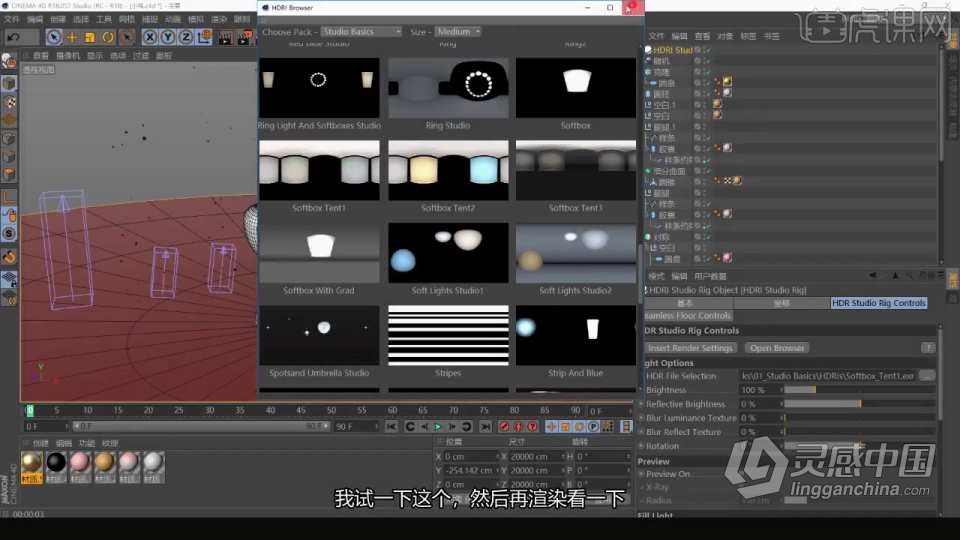The width and height of the screenshot is (960, 540).
Task: Click the Undo arrow icon
Action: (x=13, y=37)
